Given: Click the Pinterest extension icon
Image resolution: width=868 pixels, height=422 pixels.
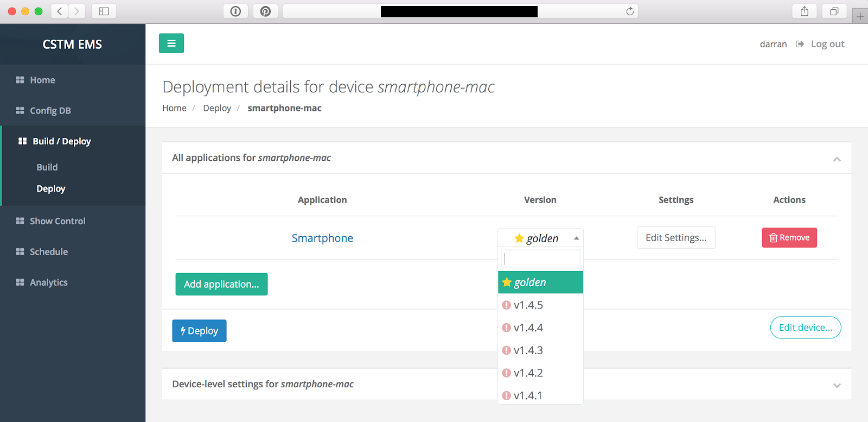Looking at the screenshot, I should pyautogui.click(x=265, y=11).
